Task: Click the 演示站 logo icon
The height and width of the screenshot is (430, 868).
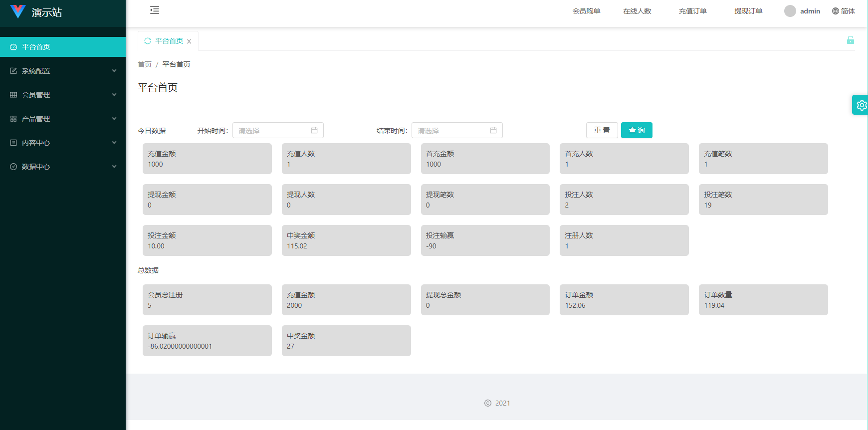Action: tap(18, 11)
